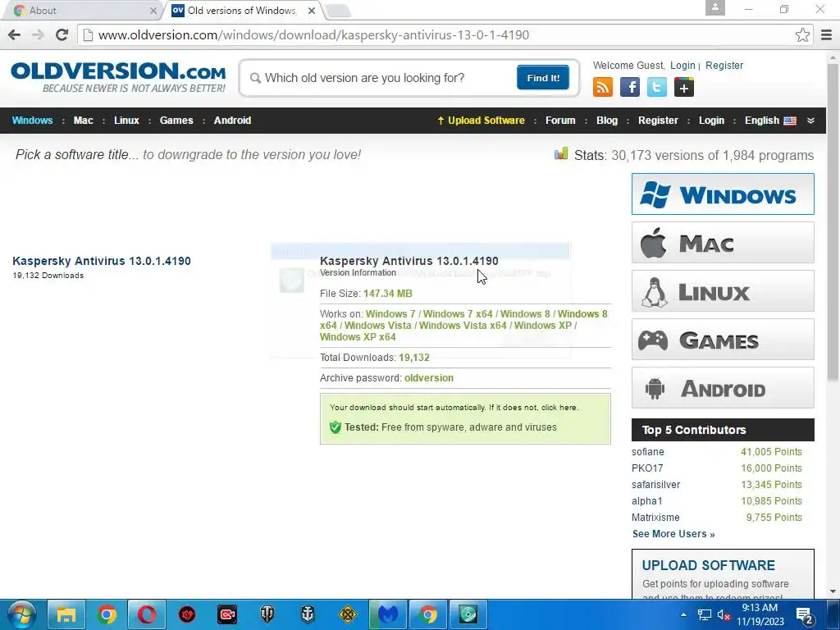Open the Linux nav menu item
This screenshot has width=840, height=630.
coord(126,120)
